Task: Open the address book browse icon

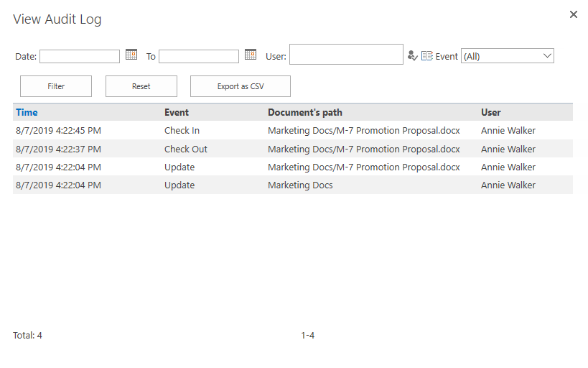Action: 426,56
